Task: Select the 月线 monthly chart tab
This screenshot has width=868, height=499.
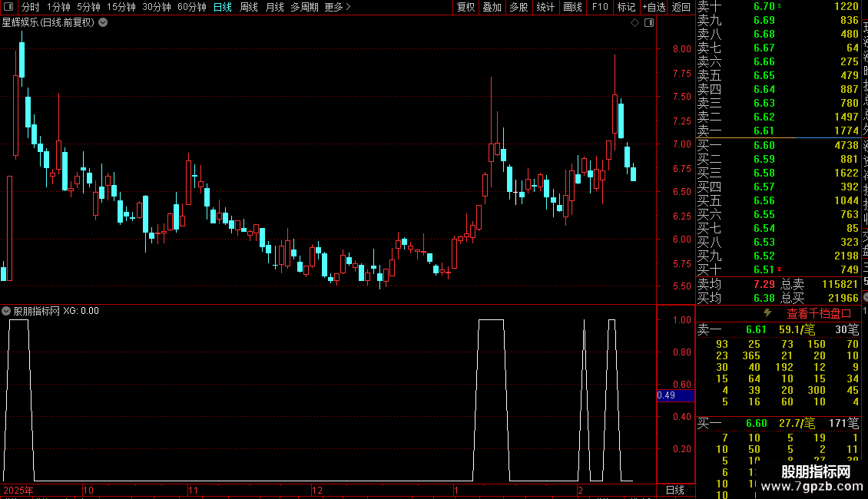Action: tap(274, 7)
